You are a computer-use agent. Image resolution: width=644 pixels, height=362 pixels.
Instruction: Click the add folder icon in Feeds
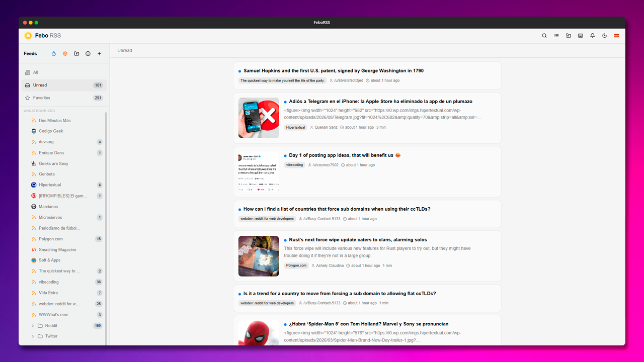click(x=76, y=54)
